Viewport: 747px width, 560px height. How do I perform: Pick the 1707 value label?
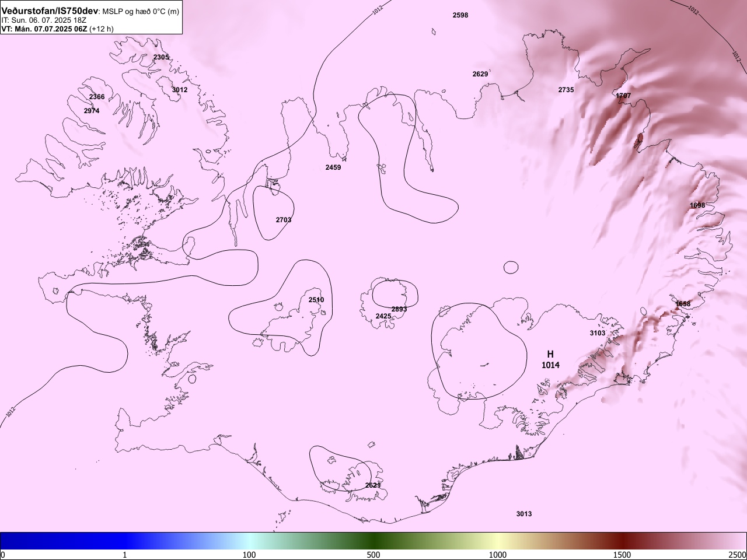click(x=623, y=96)
